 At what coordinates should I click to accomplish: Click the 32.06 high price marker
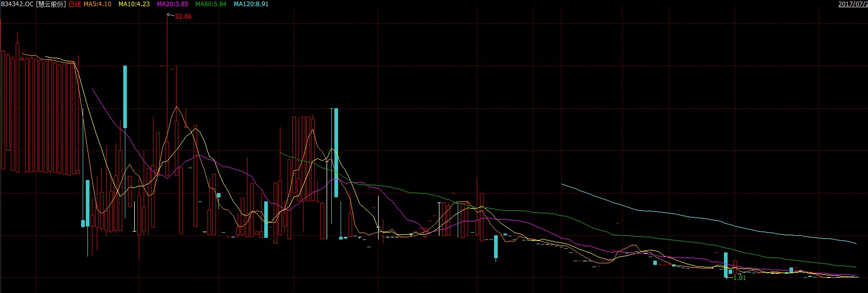[183, 17]
